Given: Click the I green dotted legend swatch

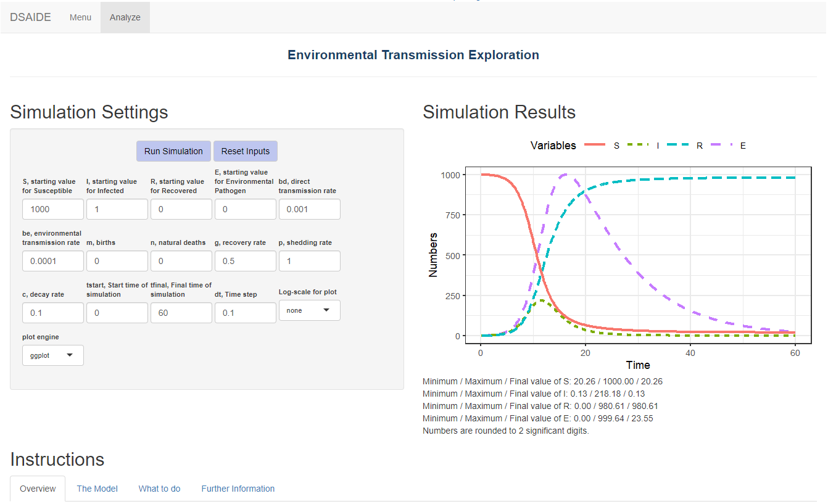Looking at the screenshot, I should click(637, 146).
